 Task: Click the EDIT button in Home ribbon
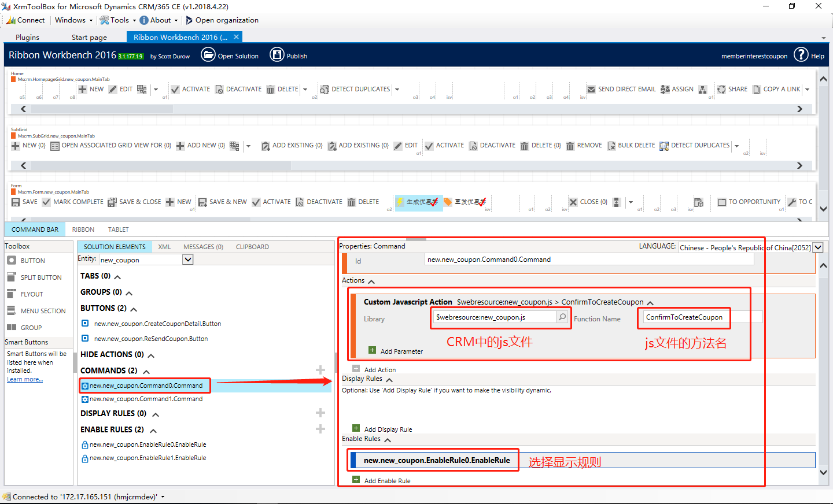[x=121, y=89]
